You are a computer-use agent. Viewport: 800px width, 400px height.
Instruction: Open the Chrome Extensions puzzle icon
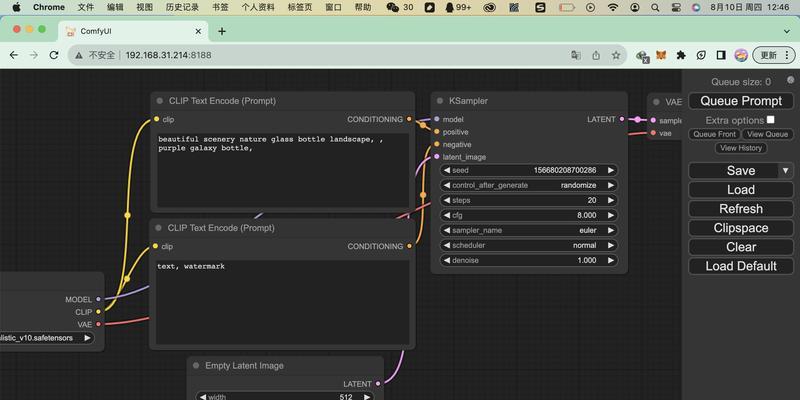point(681,55)
